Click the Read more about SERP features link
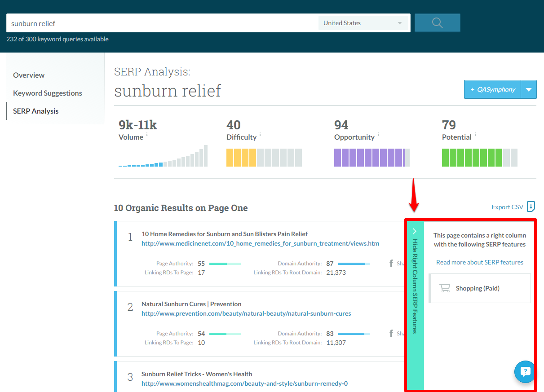 coord(479,262)
